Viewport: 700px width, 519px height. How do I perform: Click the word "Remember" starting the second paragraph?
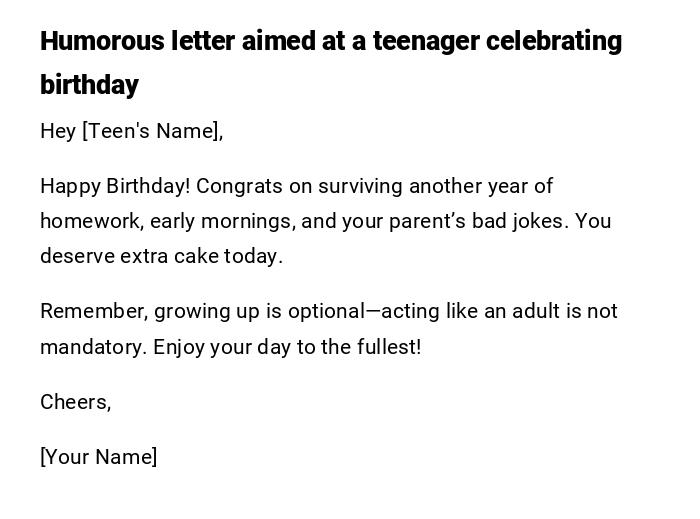pyautogui.click(x=92, y=311)
